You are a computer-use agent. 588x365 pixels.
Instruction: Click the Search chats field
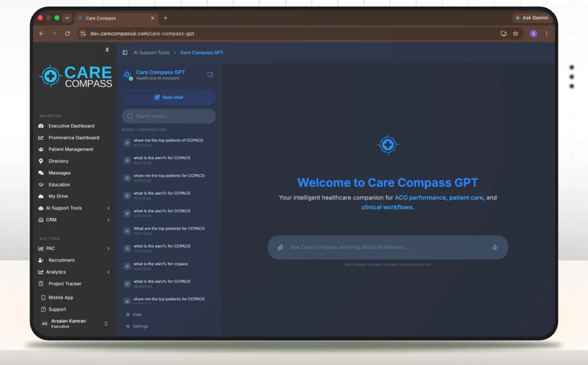point(169,116)
